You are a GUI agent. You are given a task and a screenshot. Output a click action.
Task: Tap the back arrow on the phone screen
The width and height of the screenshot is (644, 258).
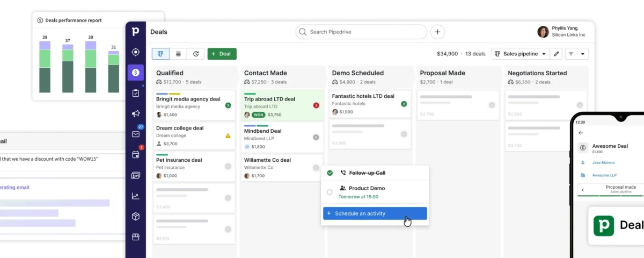coord(581,133)
